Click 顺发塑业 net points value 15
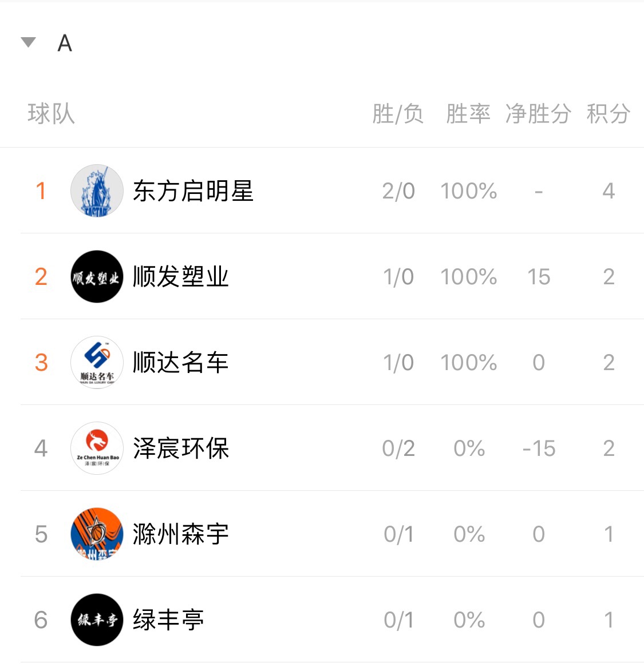The height and width of the screenshot is (671, 644). point(539,276)
